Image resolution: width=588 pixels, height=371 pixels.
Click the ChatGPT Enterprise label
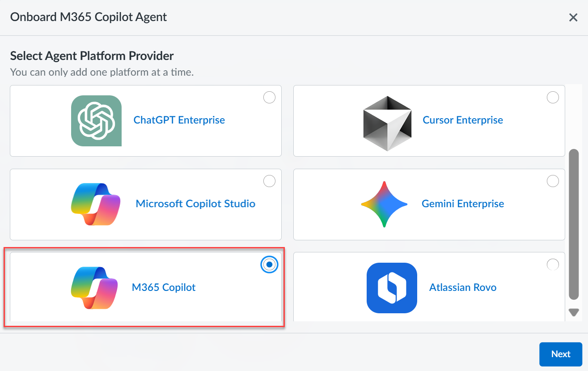179,120
